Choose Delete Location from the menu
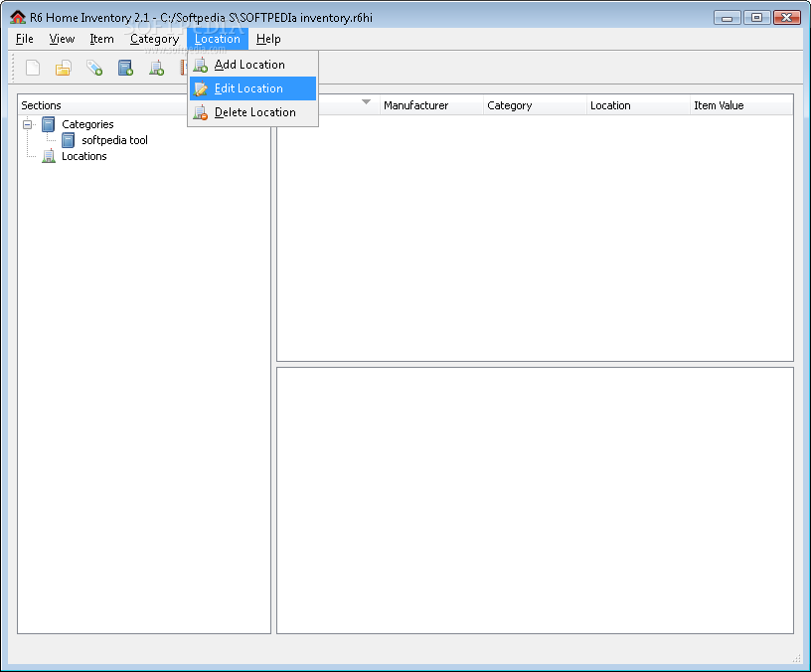 tap(252, 112)
